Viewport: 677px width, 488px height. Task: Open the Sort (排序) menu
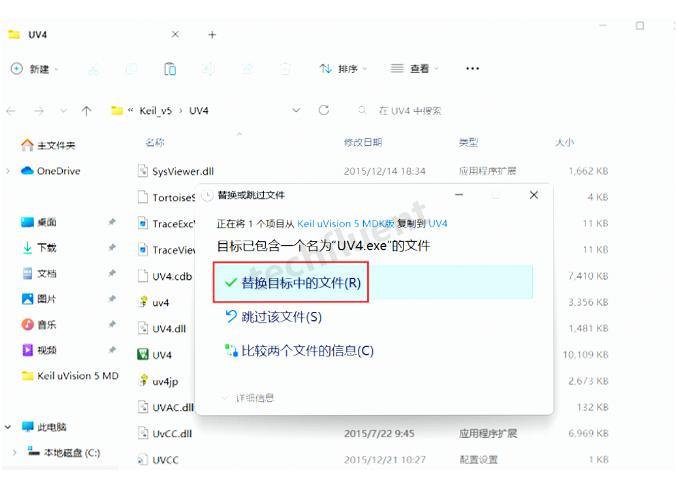[343, 69]
